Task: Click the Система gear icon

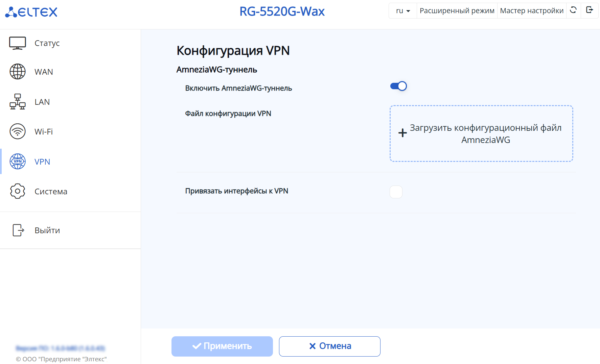Action: click(18, 191)
